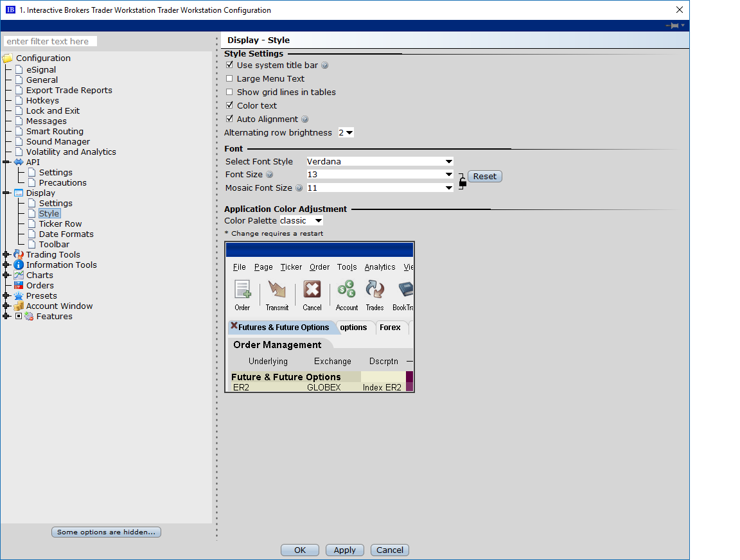Click the Account icon in preview toolbar
Viewport: 740px width, 560px height.
[347, 289]
